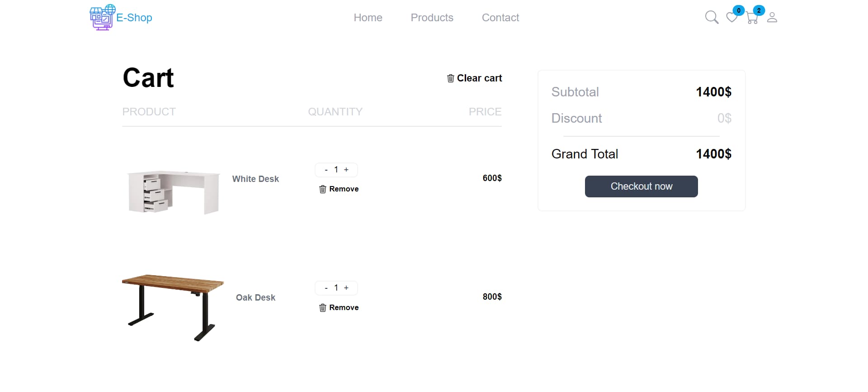
Task: Decrease Oak Desk quantity with minus
Action: click(x=326, y=288)
